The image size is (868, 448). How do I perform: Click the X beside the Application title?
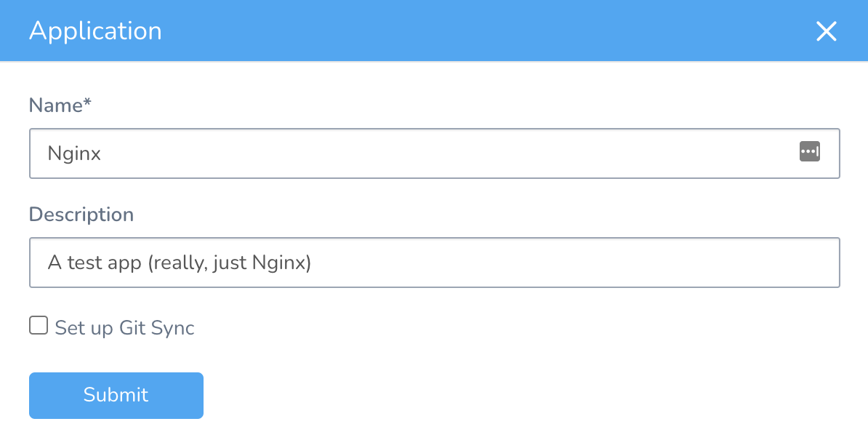pos(826,31)
